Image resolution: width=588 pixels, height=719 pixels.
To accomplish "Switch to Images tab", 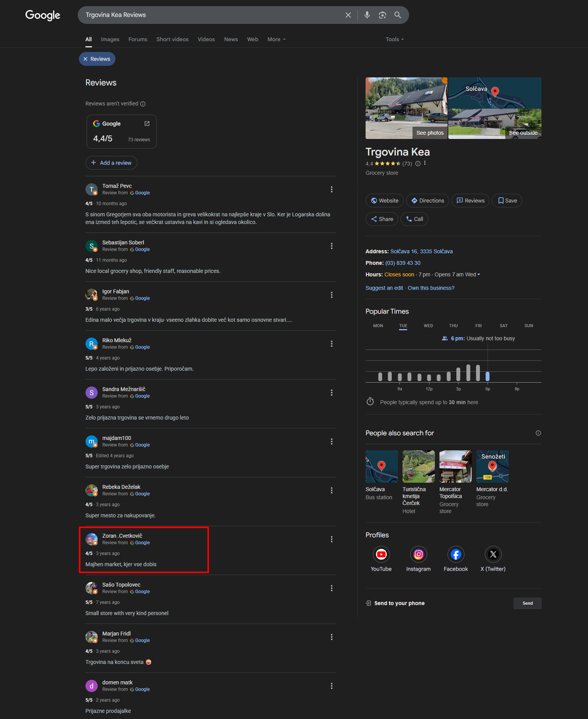I will coord(110,39).
